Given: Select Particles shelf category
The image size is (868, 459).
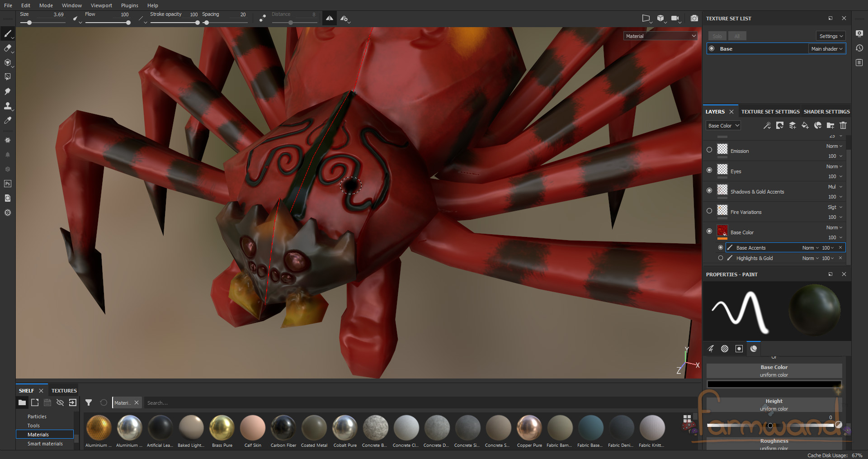Looking at the screenshot, I should 37,416.
